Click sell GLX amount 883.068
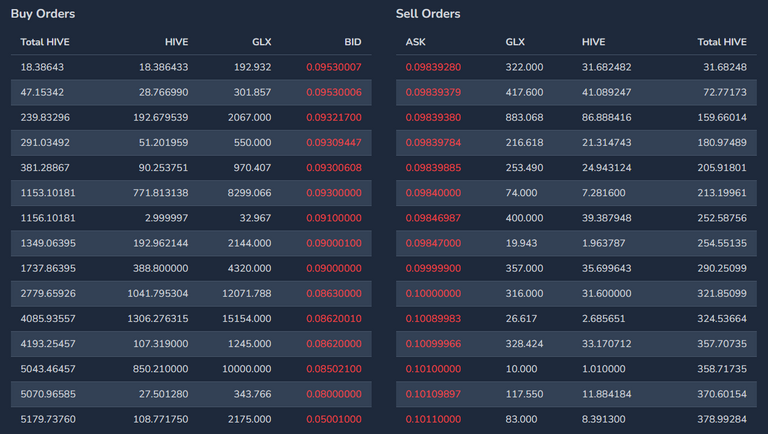Image resolution: width=768 pixels, height=434 pixels. (x=524, y=118)
